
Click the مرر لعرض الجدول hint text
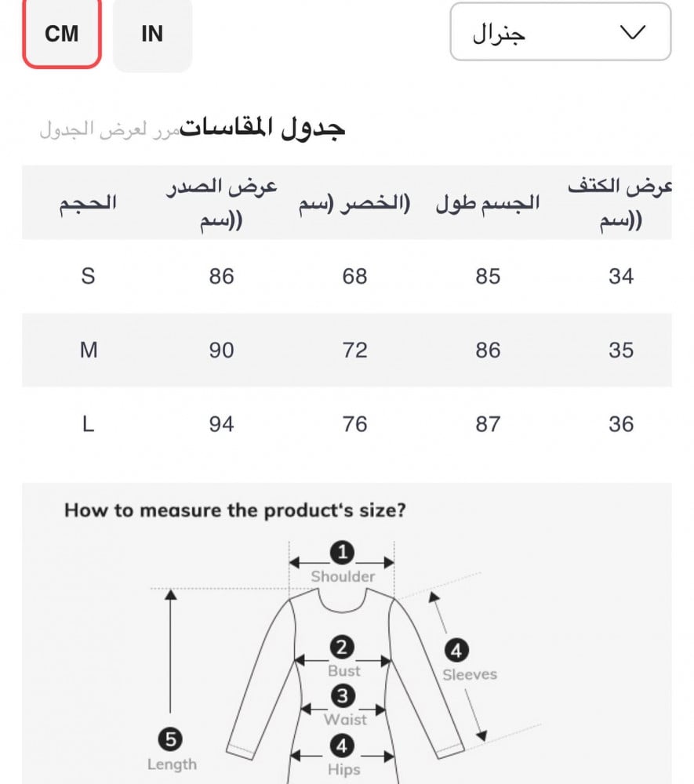click(x=110, y=129)
